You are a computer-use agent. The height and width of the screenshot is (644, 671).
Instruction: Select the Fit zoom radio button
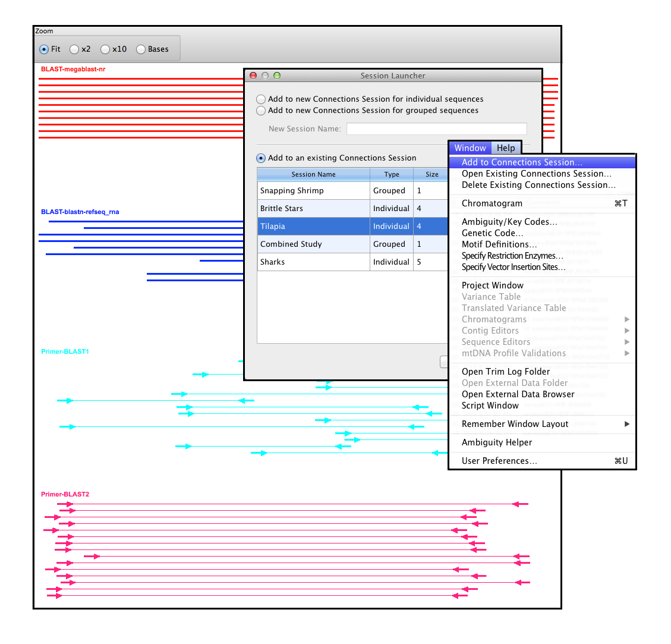coord(44,49)
